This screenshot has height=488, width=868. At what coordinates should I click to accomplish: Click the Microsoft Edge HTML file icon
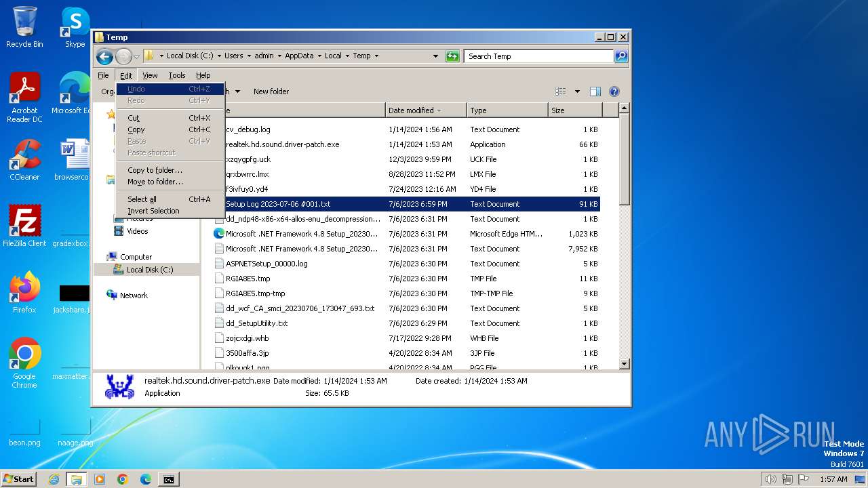(219, 233)
